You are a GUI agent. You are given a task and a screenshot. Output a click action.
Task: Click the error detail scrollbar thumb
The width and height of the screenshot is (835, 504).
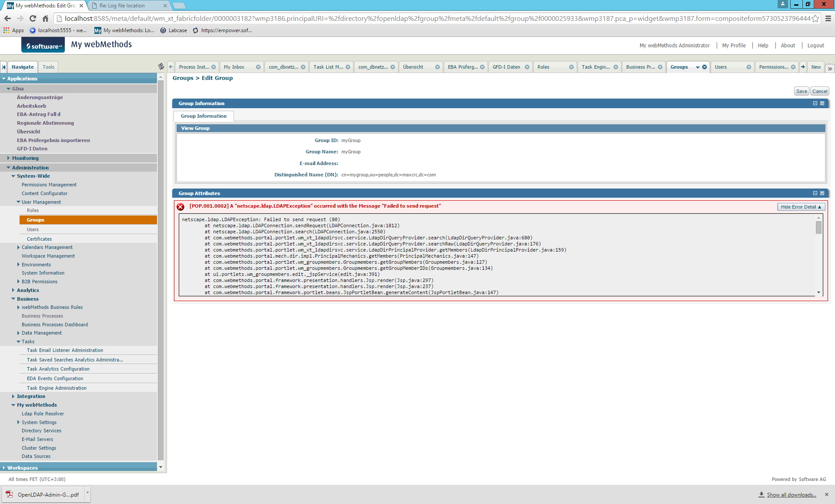[x=818, y=227]
